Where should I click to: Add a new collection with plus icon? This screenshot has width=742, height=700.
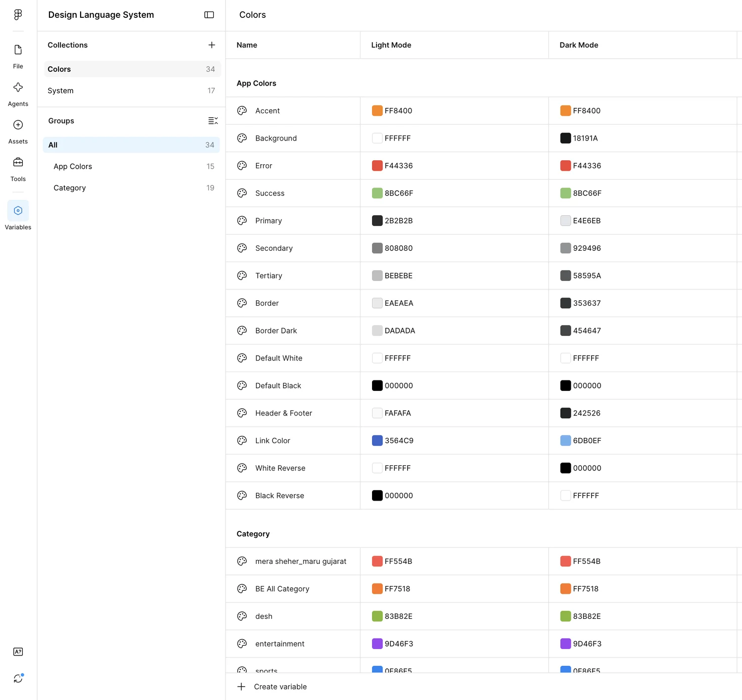pos(212,45)
